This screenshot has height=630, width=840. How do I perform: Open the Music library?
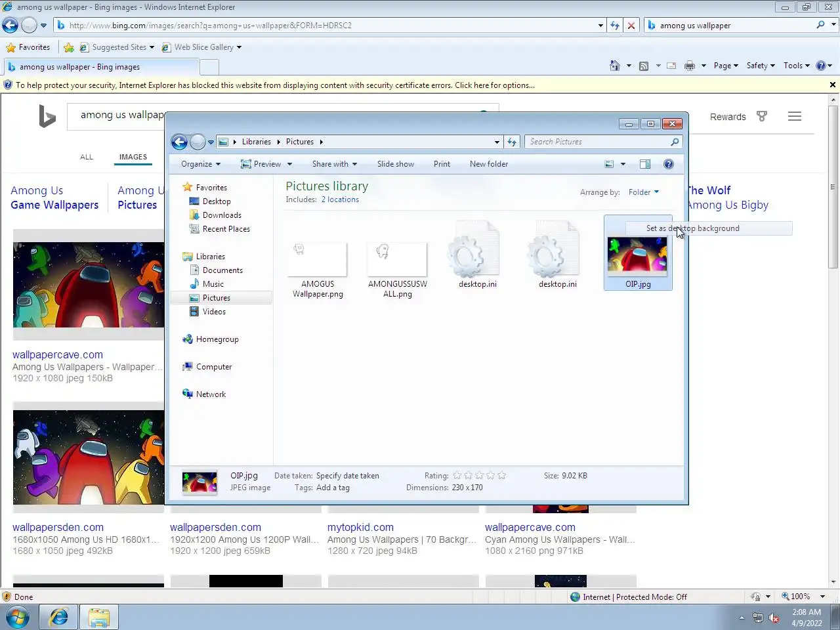click(213, 284)
